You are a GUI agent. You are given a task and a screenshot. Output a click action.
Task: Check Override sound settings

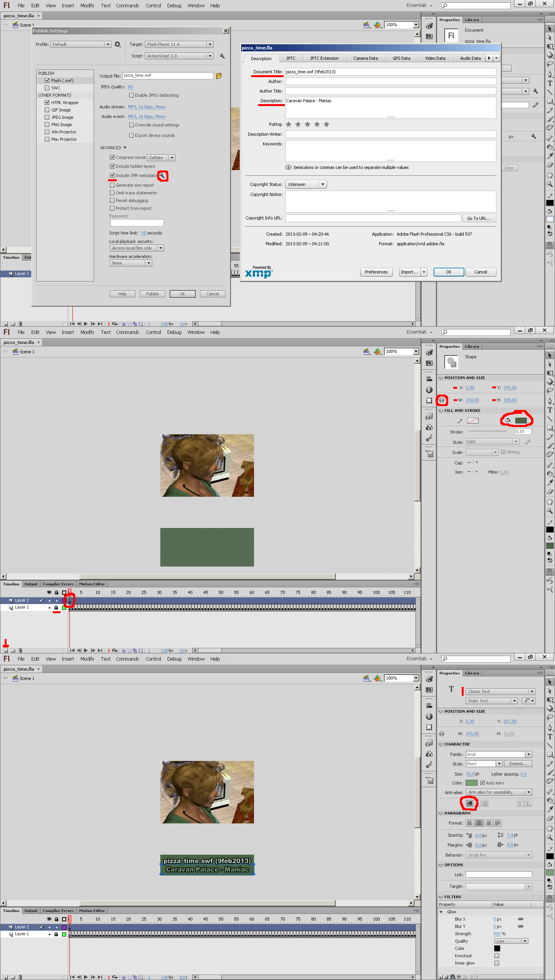131,125
